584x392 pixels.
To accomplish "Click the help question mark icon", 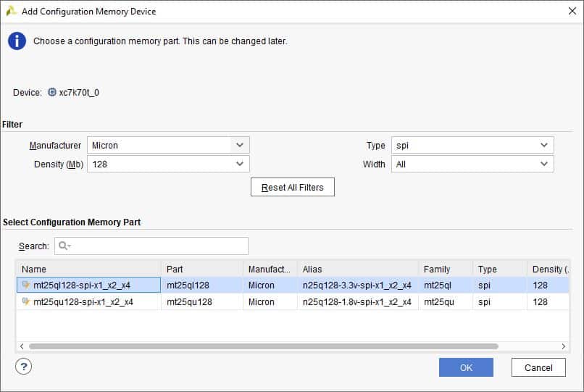I will click(24, 367).
